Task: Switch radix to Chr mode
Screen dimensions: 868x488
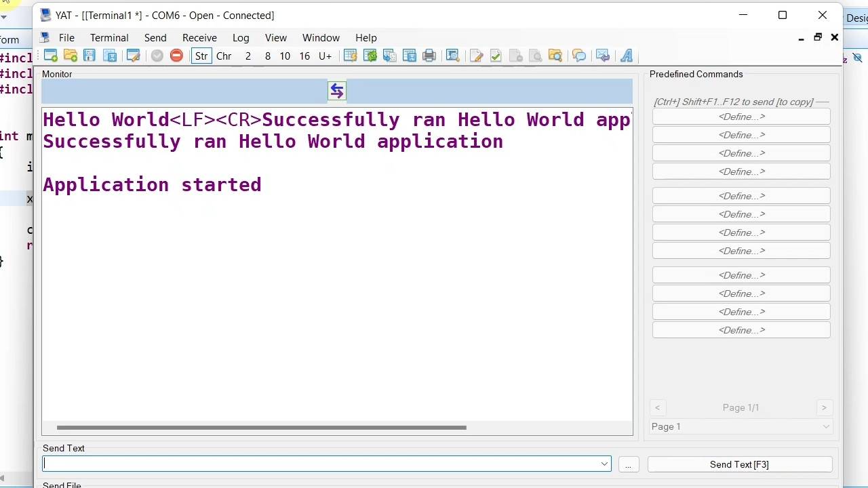Action: (224, 56)
